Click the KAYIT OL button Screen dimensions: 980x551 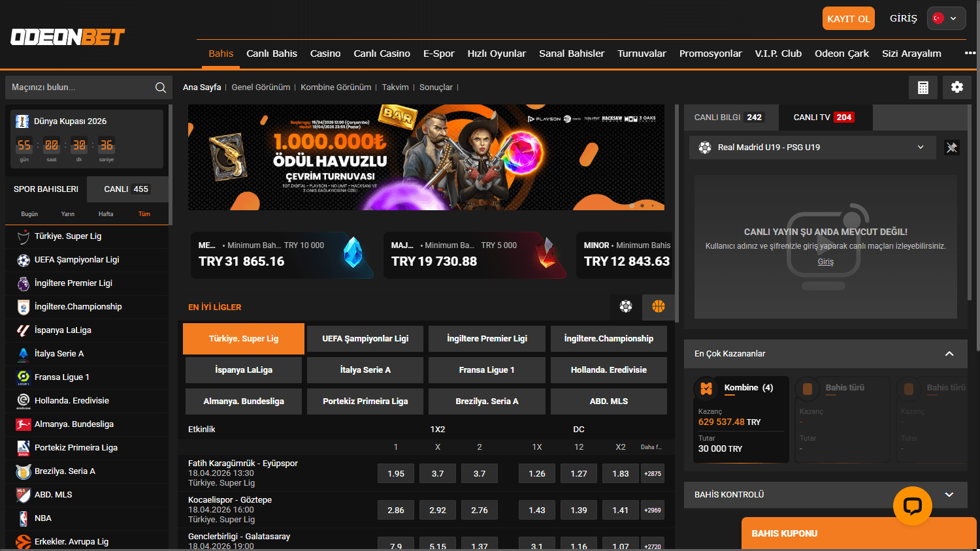pyautogui.click(x=849, y=18)
